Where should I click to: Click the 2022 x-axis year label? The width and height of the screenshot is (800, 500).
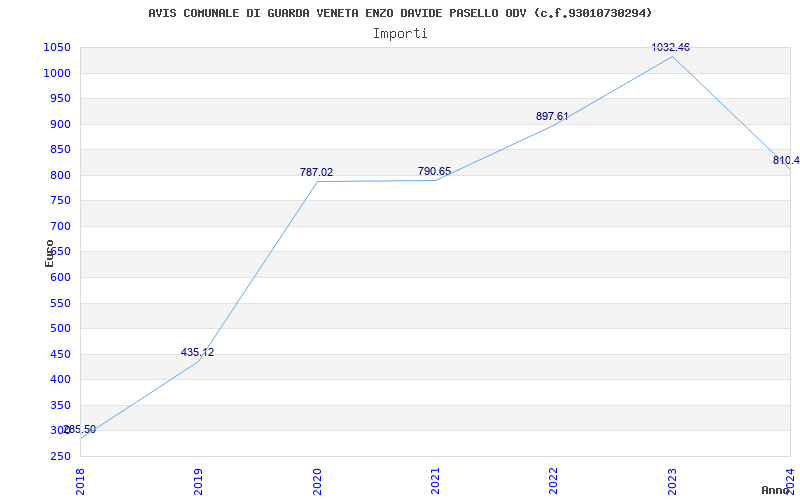pos(554,482)
